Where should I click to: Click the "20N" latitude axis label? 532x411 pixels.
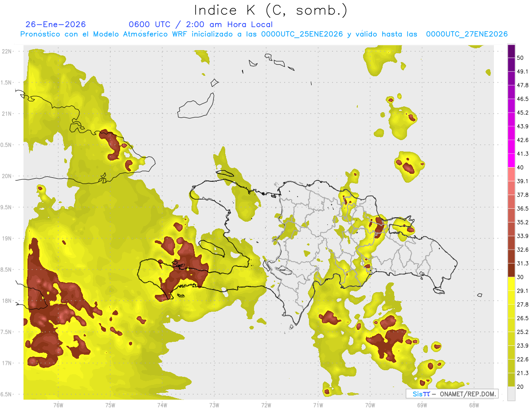click(x=7, y=176)
